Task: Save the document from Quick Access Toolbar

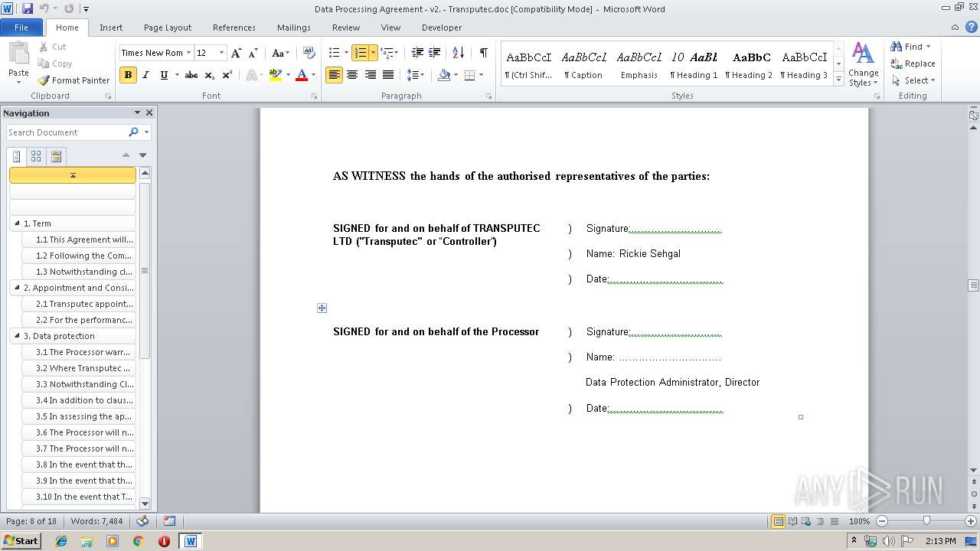Action: point(28,8)
